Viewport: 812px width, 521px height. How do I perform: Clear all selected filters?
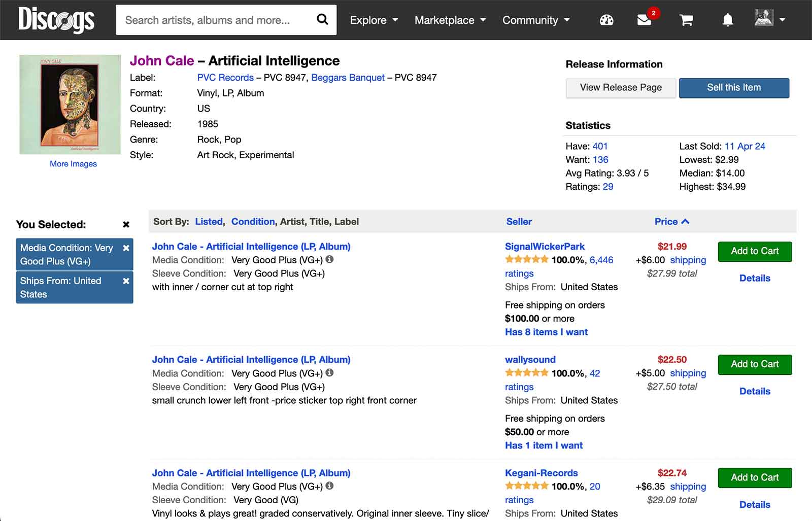coord(126,224)
